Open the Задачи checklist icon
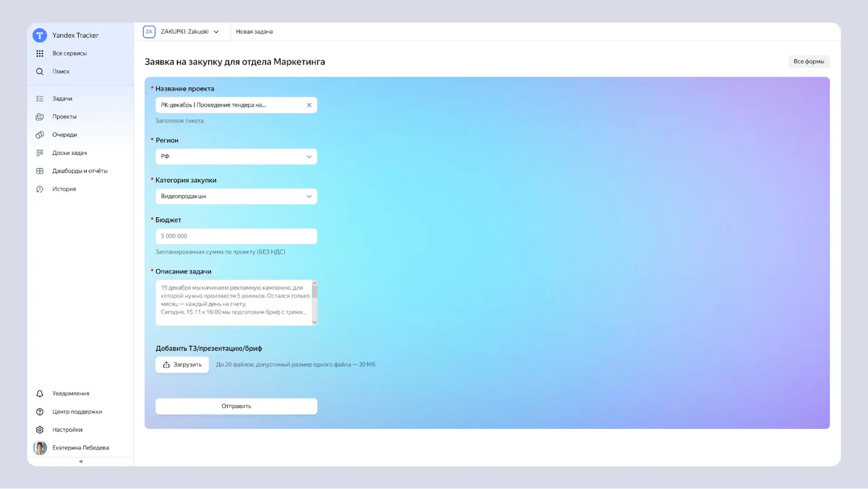Viewport: 868px width, 489px height. click(x=40, y=99)
